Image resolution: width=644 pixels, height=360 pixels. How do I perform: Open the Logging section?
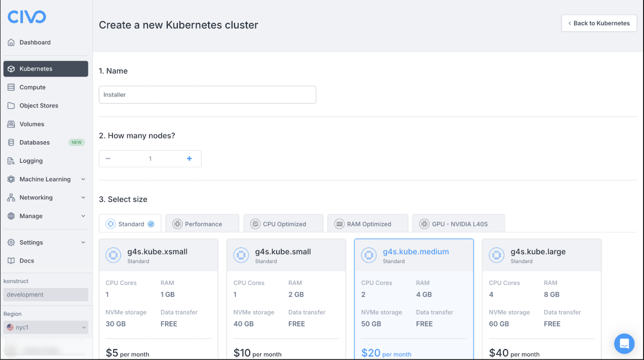pos(46,161)
